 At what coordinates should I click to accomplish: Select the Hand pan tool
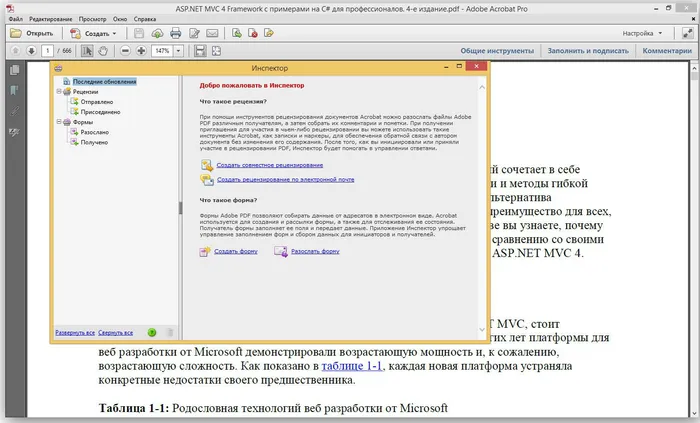coord(103,51)
